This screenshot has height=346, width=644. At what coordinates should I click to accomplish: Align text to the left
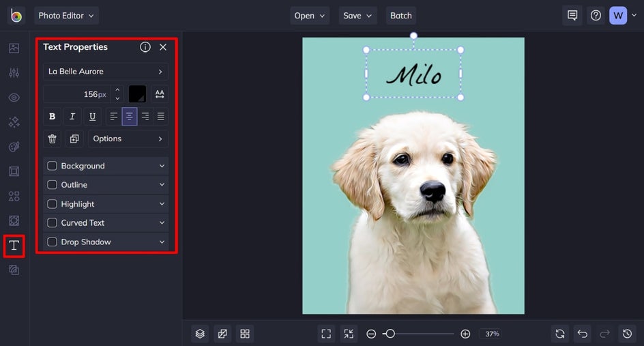coord(114,116)
